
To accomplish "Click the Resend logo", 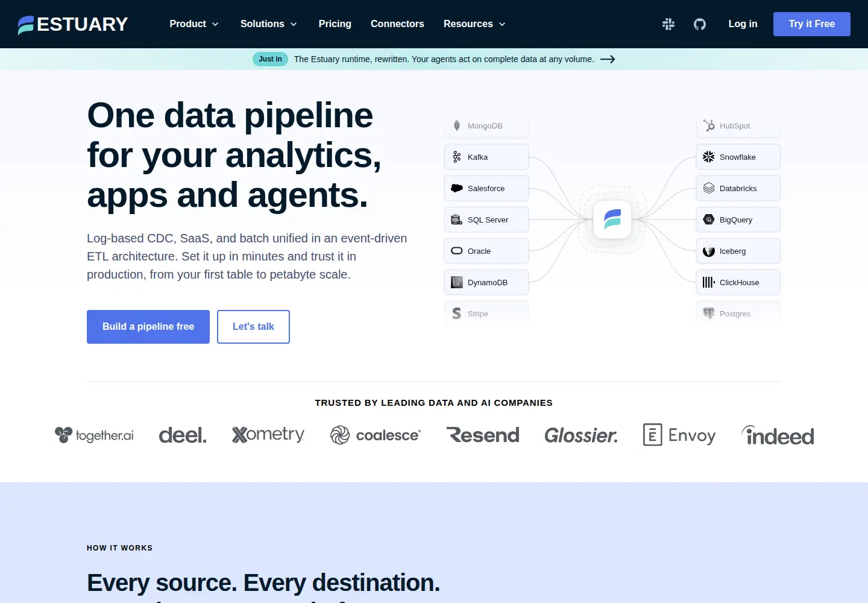I will [x=483, y=435].
